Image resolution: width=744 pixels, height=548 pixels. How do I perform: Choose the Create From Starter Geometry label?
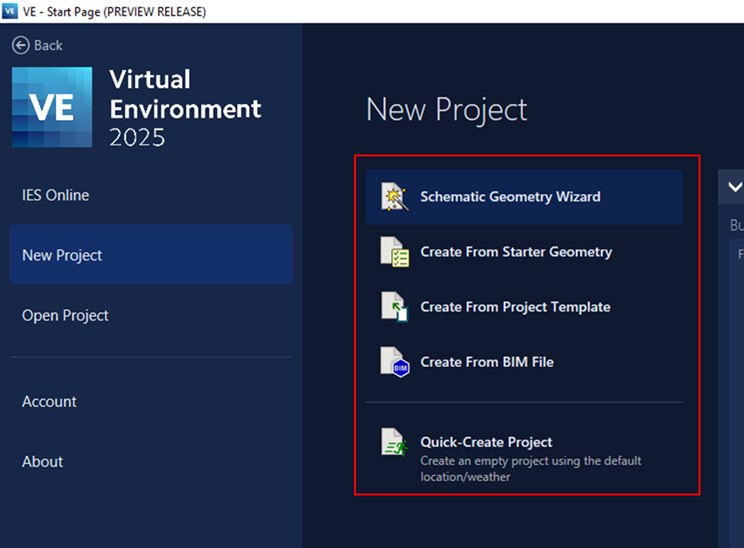[x=516, y=252]
